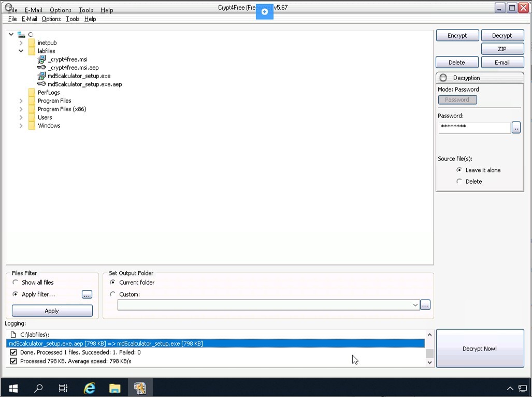The height and width of the screenshot is (397, 532).
Task: Open the custom output folder dropdown
Action: pyautogui.click(x=415, y=305)
